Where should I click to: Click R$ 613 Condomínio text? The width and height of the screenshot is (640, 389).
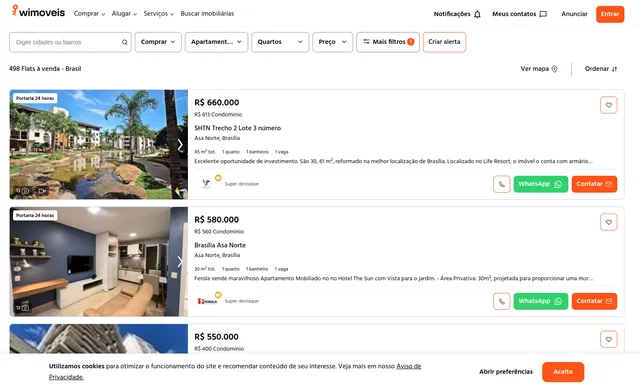pyautogui.click(x=218, y=114)
